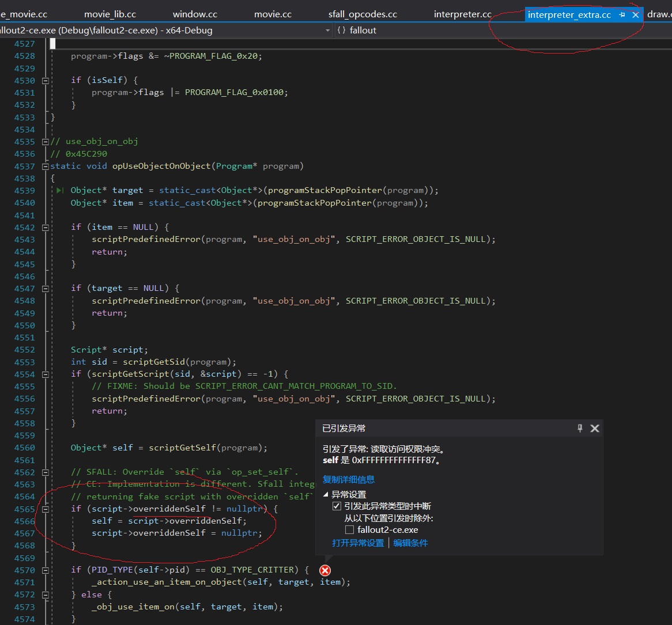
Task: Collapse the opUseObjectOnObject function fold marker
Action: pyautogui.click(x=45, y=166)
